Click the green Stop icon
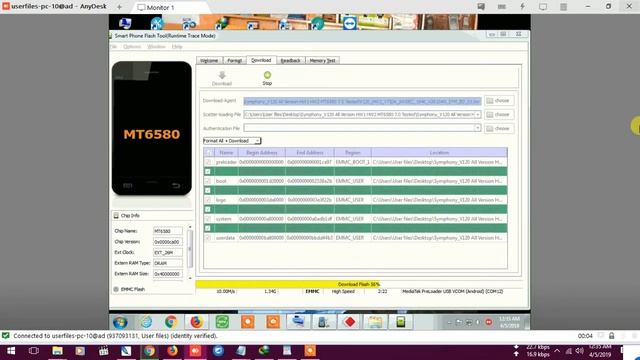640x360 pixels. coord(267,75)
